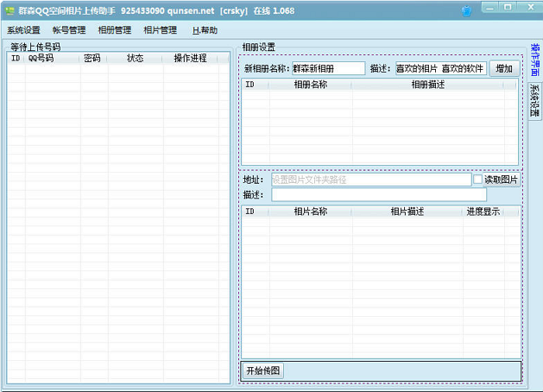The image size is (543, 392).
Task: Click the 相册名称 column header
Action: (310, 85)
